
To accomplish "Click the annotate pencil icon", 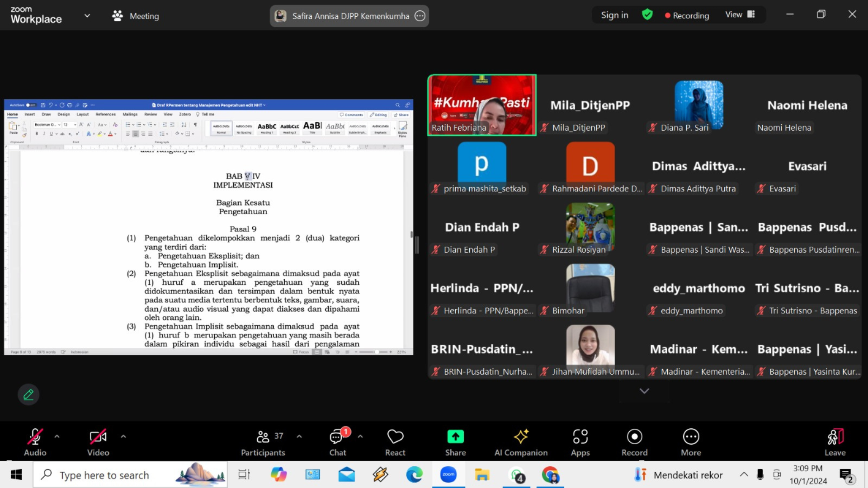I will 28,394.
